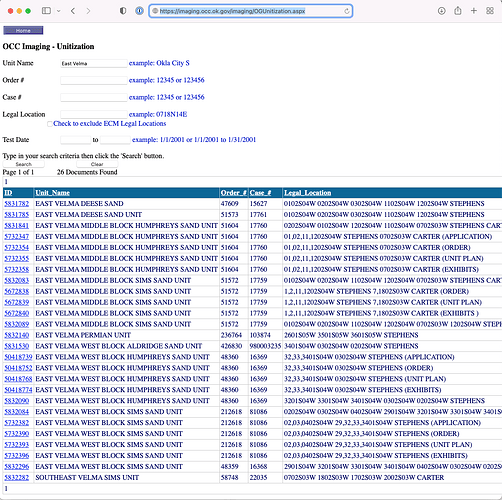The width and height of the screenshot is (502, 500).
Task: Open document ID 5831530
Action: (17, 346)
